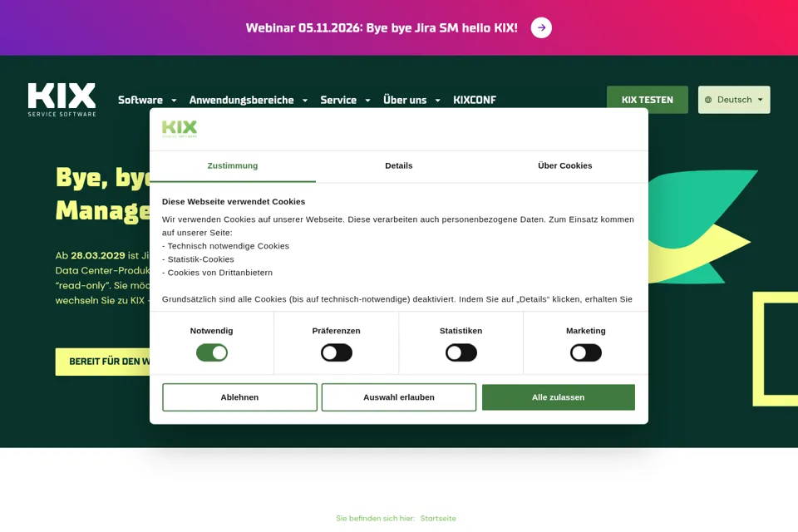Switch to the Zustimmung tab
Screen dimensions: 798x532
(233, 166)
